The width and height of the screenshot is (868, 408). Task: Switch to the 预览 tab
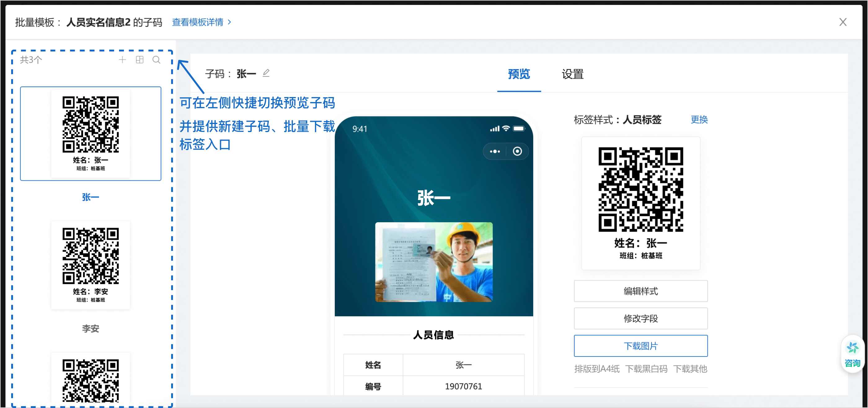(519, 74)
